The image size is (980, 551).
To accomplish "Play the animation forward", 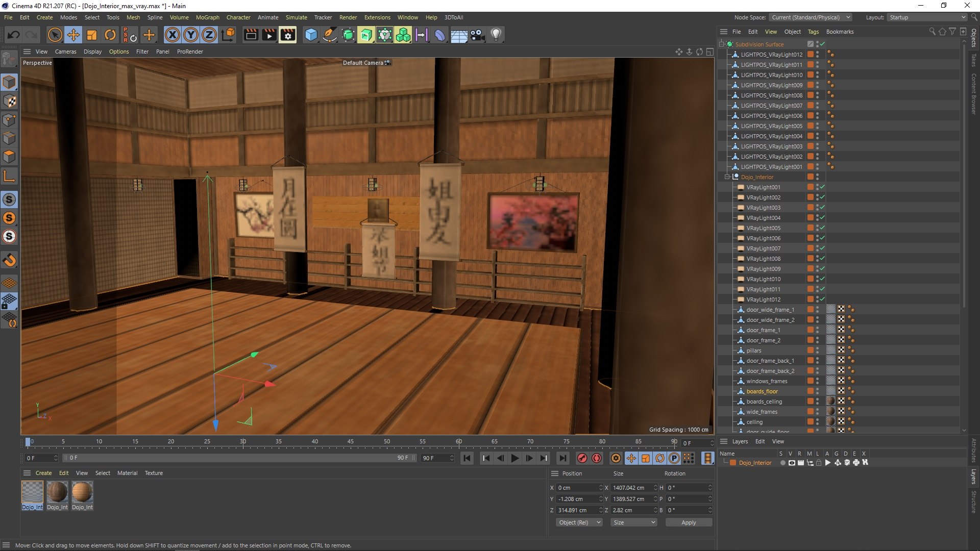I will (514, 458).
